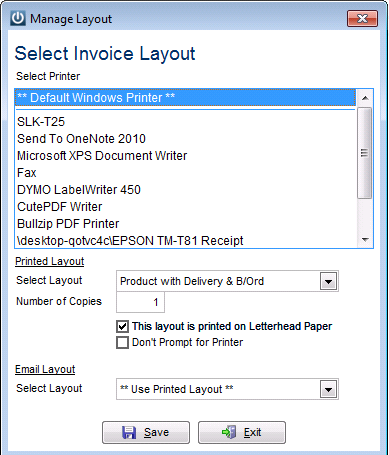Image resolution: width=389 pixels, height=455 pixels.
Task: Uncheck This layout is printed on Letterhead Paper
Action: pyautogui.click(x=122, y=326)
